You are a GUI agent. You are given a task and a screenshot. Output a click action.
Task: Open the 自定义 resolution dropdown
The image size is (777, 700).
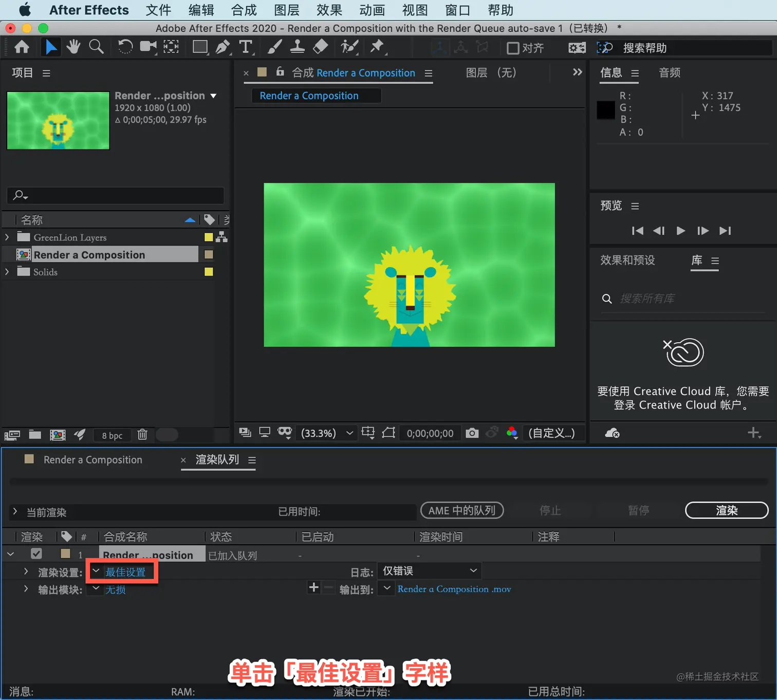tap(554, 433)
